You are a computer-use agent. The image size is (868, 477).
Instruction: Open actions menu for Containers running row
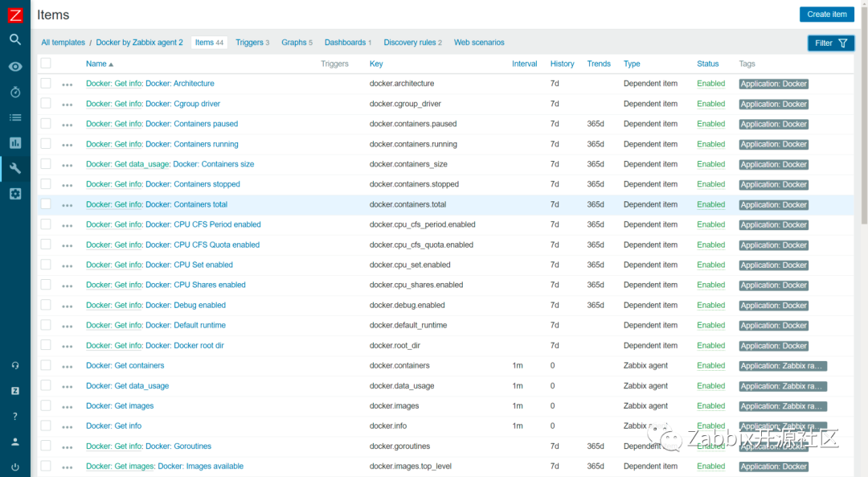67,145
